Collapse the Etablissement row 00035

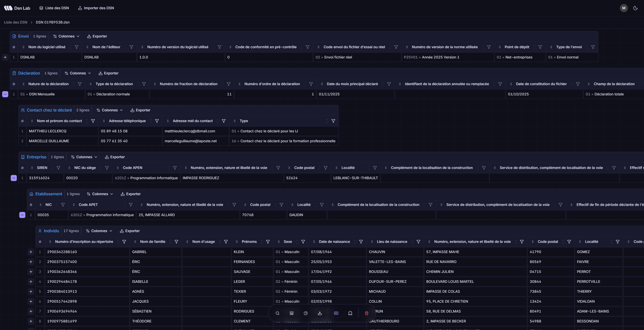22,215
